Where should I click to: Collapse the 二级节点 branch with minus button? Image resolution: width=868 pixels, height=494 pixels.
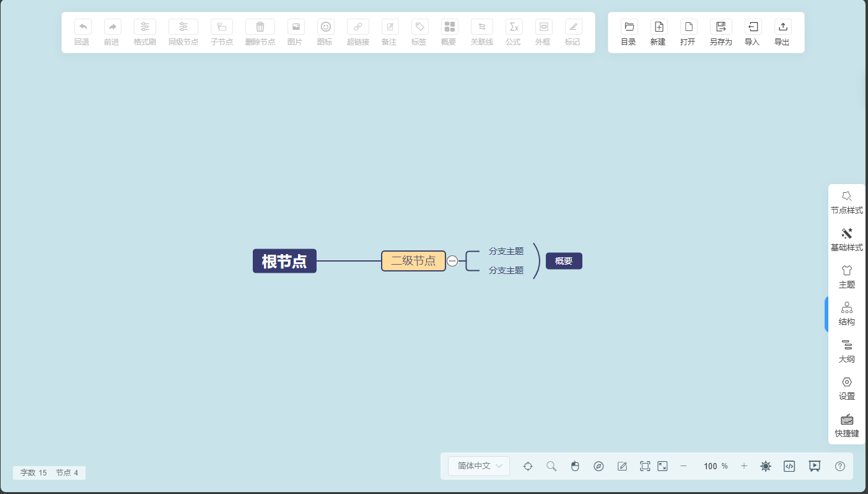point(452,261)
